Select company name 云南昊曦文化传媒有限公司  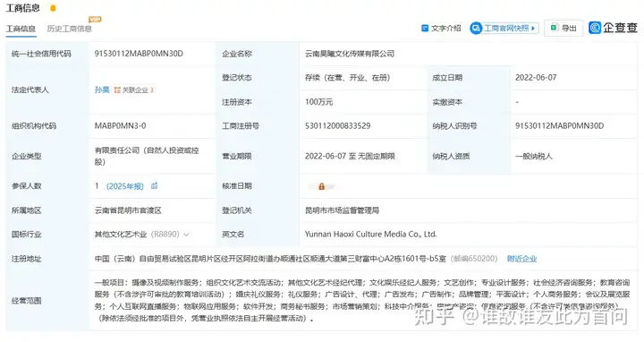tap(350, 54)
